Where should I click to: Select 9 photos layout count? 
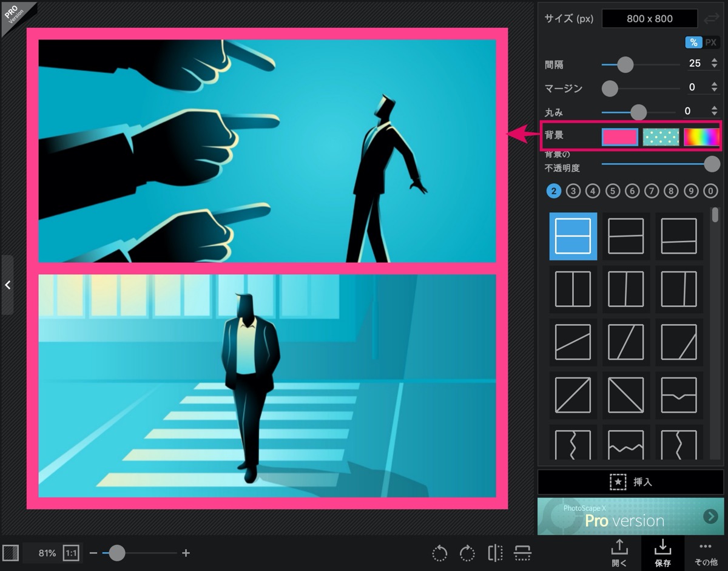[691, 191]
